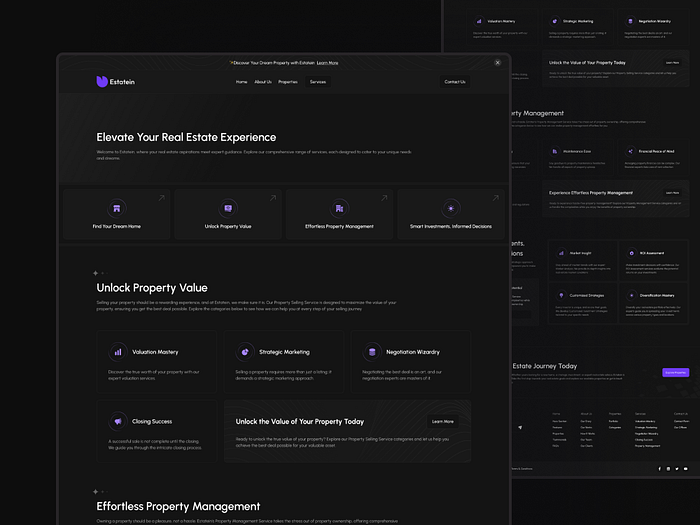This screenshot has height=525, width=700.
Task: Select the Unlock Property Value card label
Action: point(228,226)
